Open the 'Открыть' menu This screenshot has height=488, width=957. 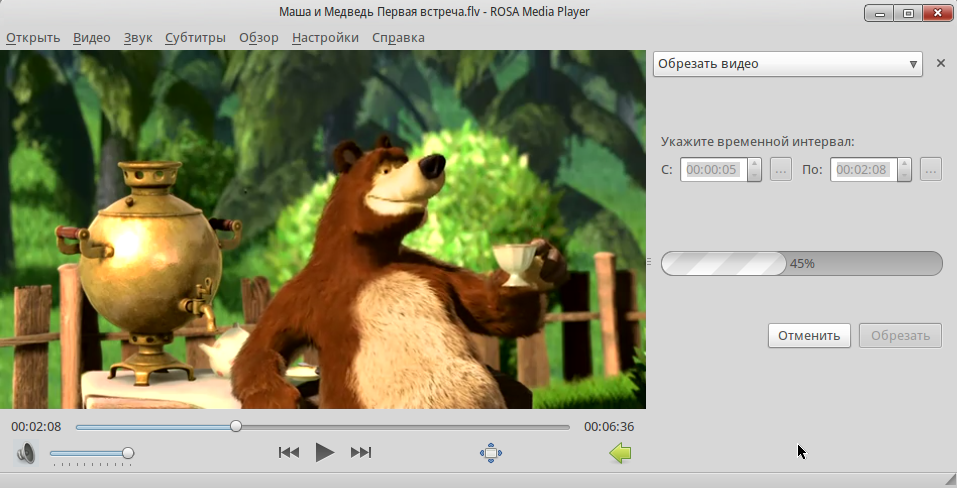(x=33, y=38)
